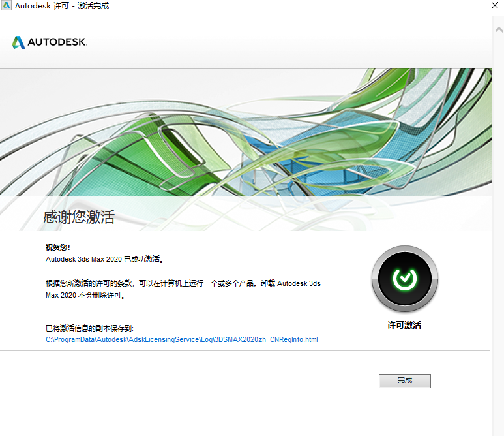Click the 'Autodesk 许可 - 激活完成' window title
This screenshot has height=436, width=504.
coord(62,6)
